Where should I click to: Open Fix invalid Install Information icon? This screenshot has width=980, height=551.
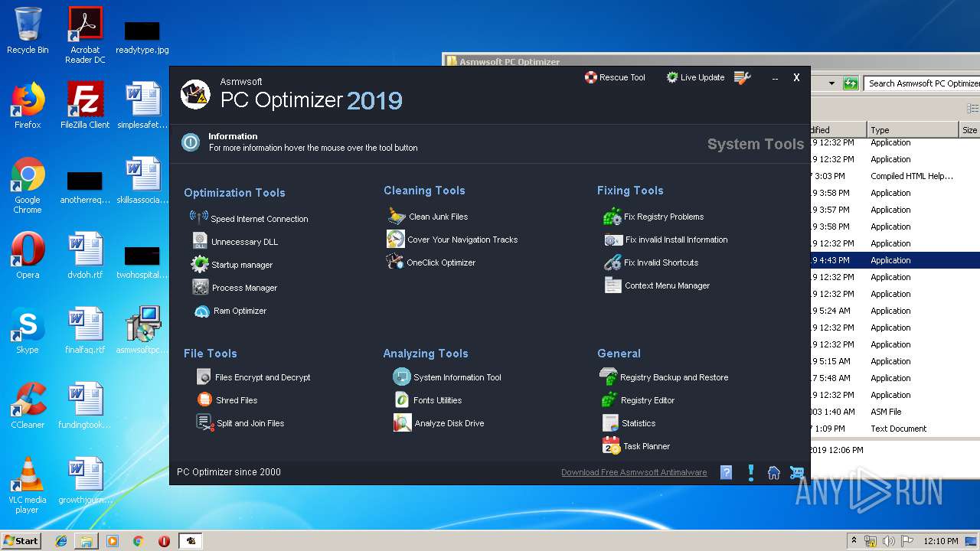[x=613, y=240]
